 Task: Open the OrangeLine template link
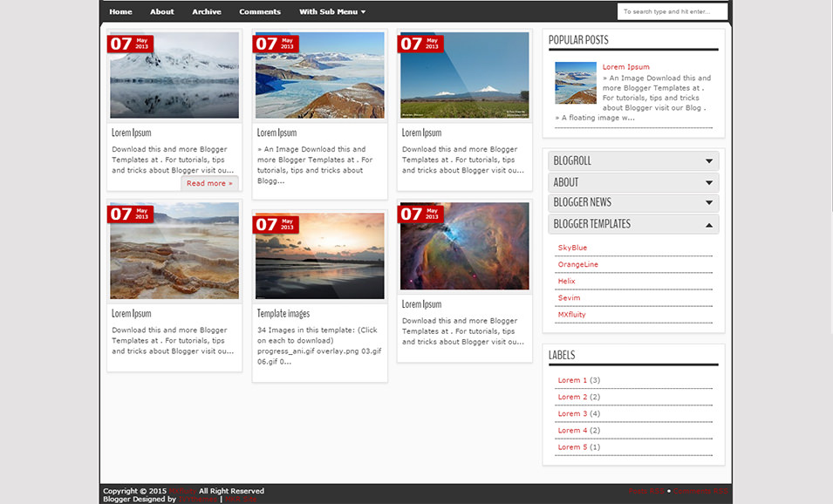577,264
